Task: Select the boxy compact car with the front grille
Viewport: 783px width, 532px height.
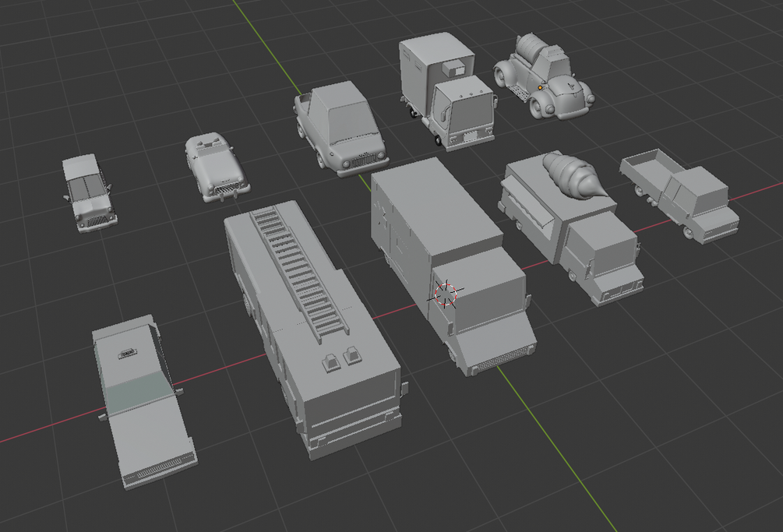Action: coord(340,129)
